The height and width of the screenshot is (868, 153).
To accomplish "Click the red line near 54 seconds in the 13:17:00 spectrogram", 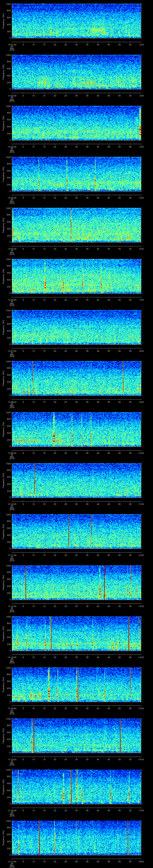I will coord(128,838).
